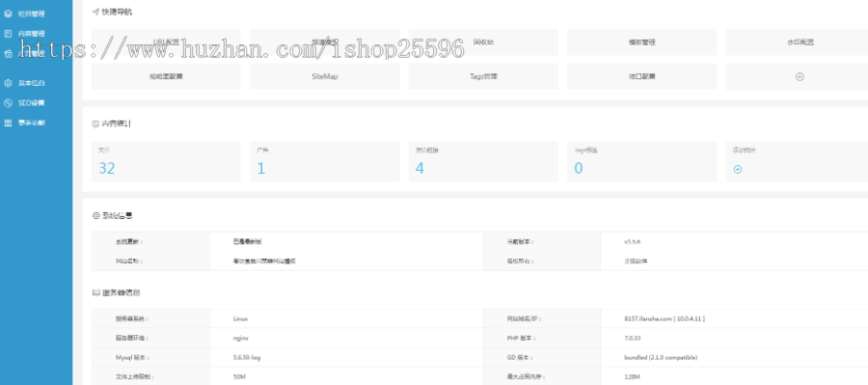
Task: Open 内容管理 in the sidebar
Action: point(32,34)
